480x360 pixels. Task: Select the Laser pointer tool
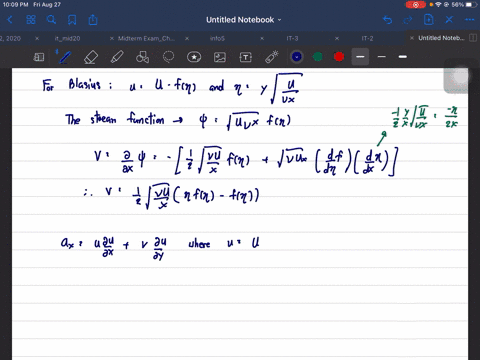(x=272, y=57)
